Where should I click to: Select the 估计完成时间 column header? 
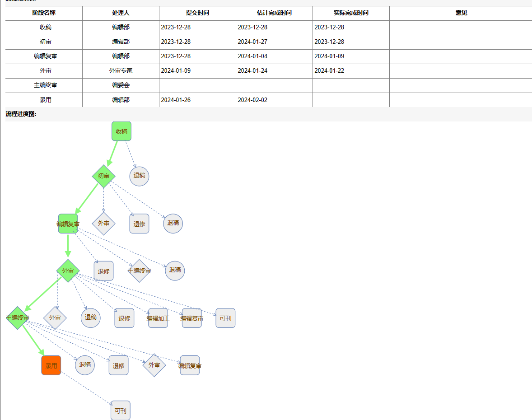point(274,13)
